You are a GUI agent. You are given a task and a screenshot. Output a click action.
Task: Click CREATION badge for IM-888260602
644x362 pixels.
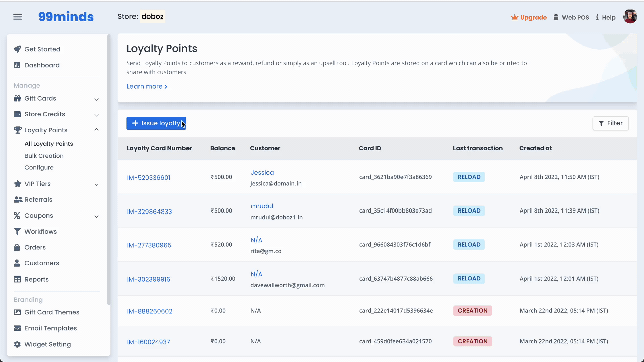point(472,311)
